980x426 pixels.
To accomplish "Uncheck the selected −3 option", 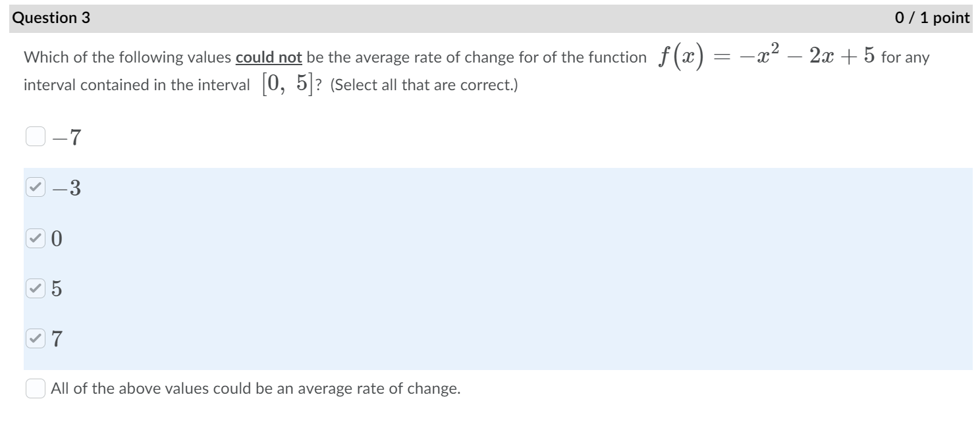I will pos(37,188).
